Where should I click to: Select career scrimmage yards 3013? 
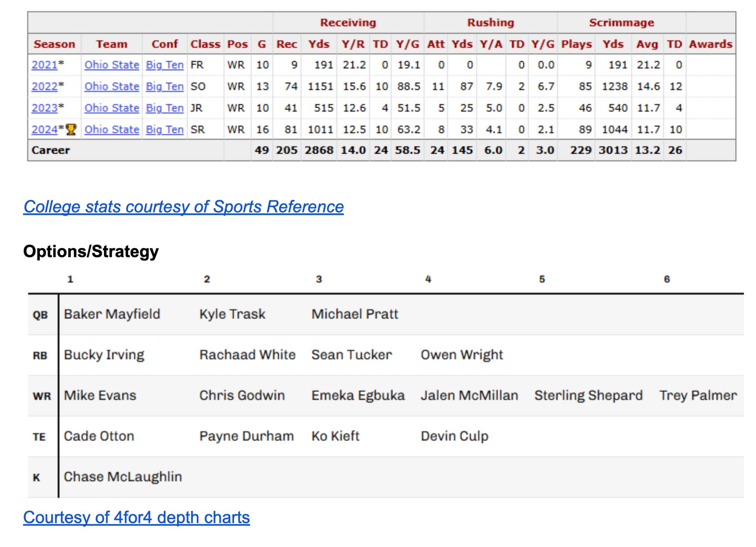click(613, 150)
